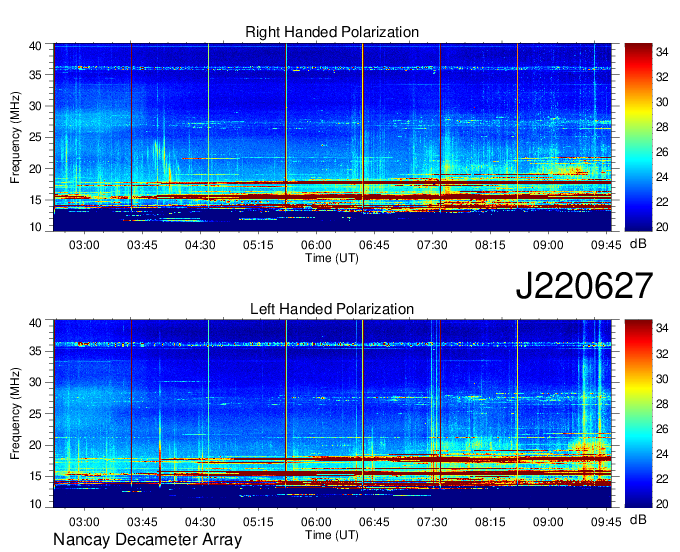Click the 35 MHz tick on Right Handed plot
680x552 pixels.
coord(36,75)
